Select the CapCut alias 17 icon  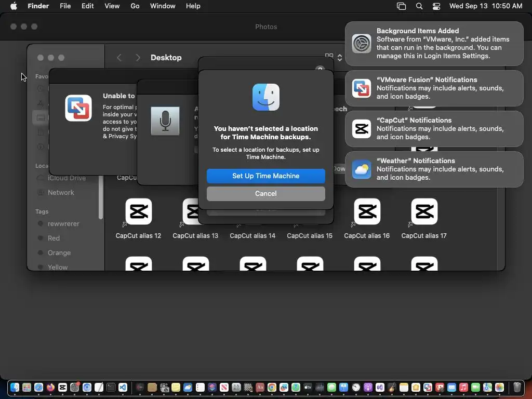[424, 212]
